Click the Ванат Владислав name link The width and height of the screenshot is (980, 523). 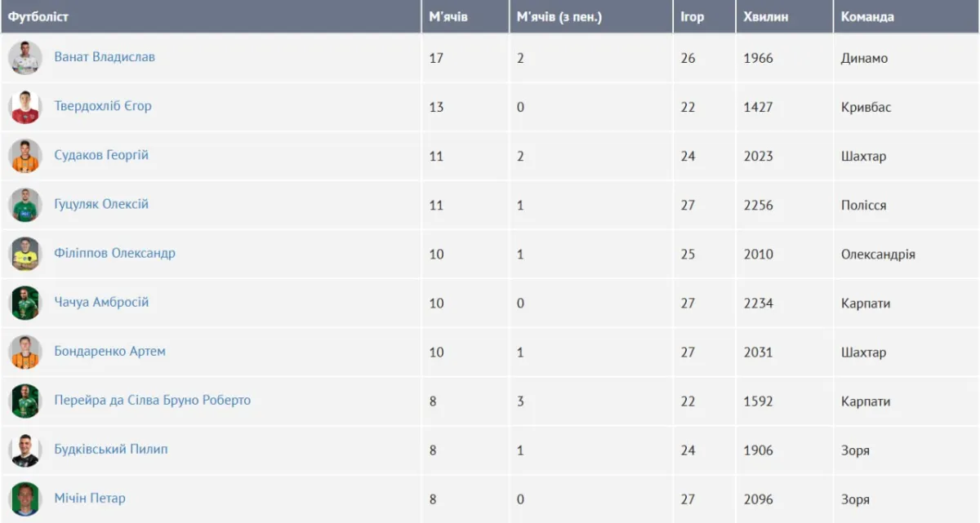tap(105, 57)
